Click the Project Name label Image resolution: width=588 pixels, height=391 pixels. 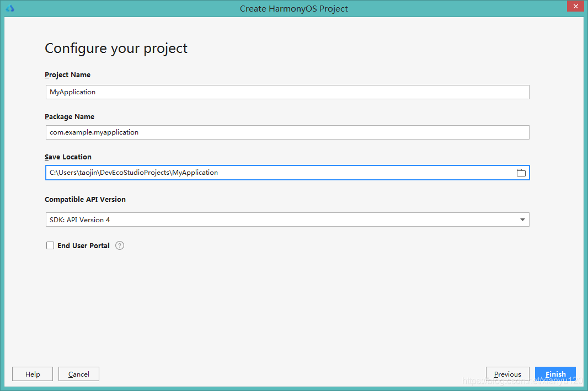[67, 75]
